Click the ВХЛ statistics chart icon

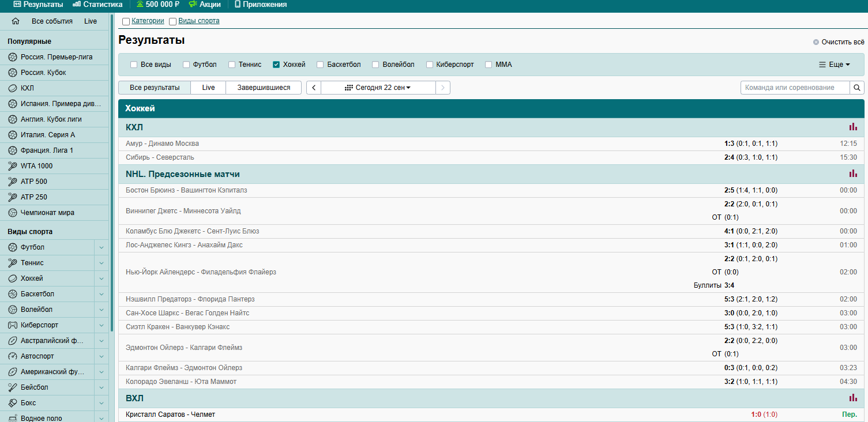coord(852,398)
